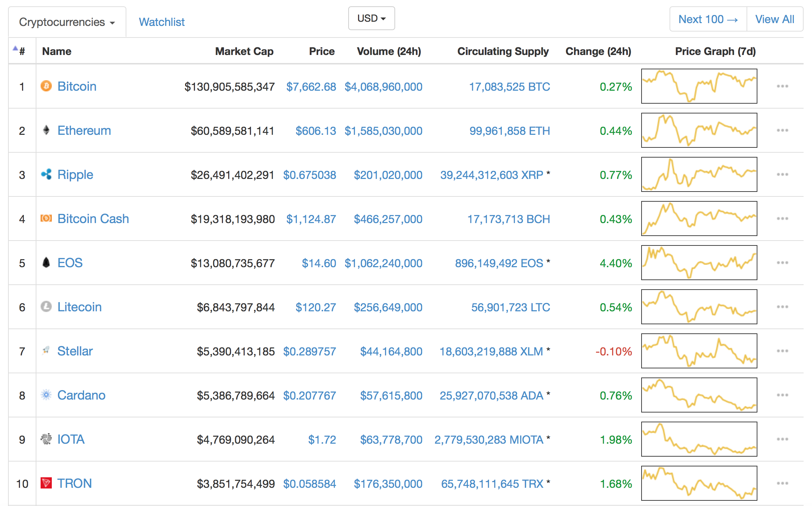This screenshot has width=812, height=506.
Task: Open the Cryptocurrencies dropdown
Action: 67,22
